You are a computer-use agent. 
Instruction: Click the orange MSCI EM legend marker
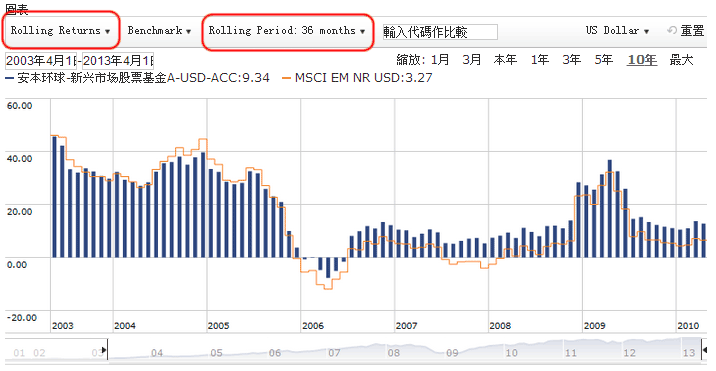286,79
